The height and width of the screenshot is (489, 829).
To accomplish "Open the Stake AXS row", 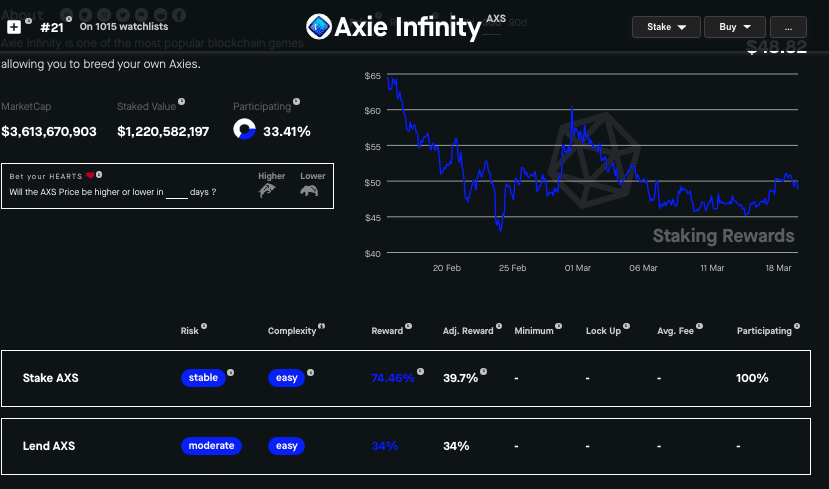I will coord(50,378).
